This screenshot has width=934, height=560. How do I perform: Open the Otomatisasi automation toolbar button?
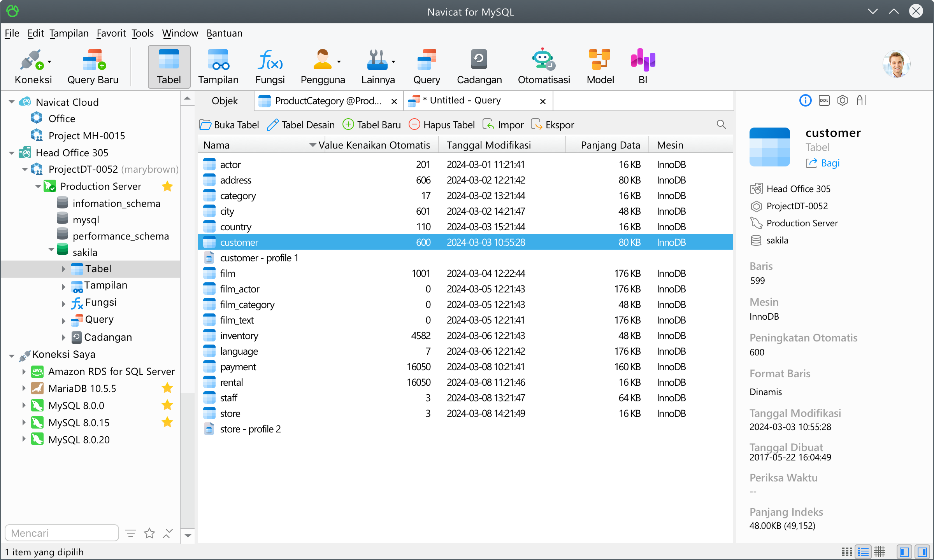pos(544,67)
